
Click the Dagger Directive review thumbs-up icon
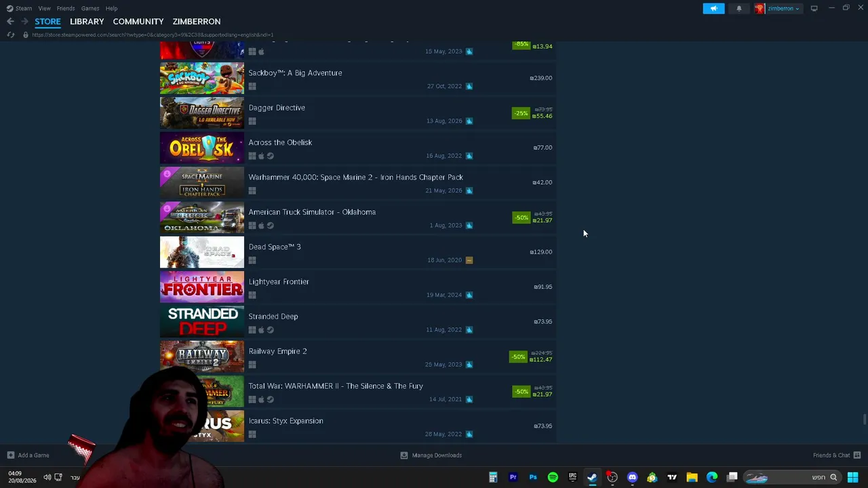click(469, 121)
